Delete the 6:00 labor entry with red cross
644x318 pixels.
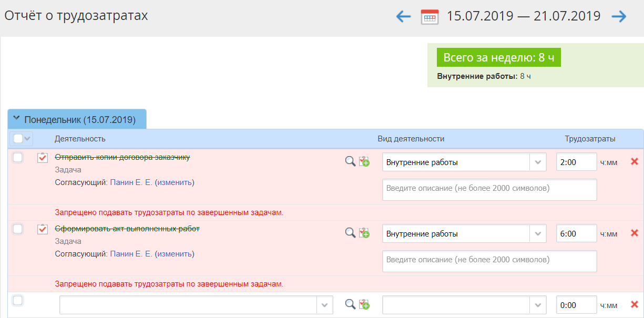[x=634, y=233]
